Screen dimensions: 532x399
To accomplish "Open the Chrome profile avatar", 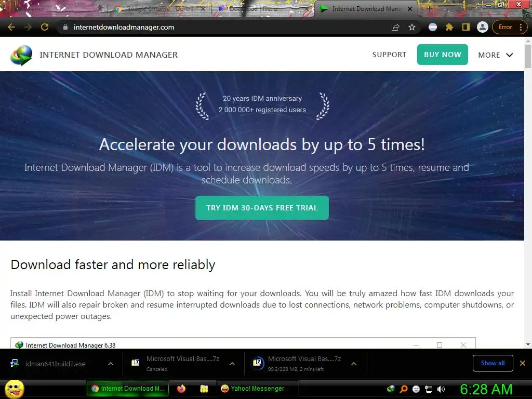I will pyautogui.click(x=483, y=27).
